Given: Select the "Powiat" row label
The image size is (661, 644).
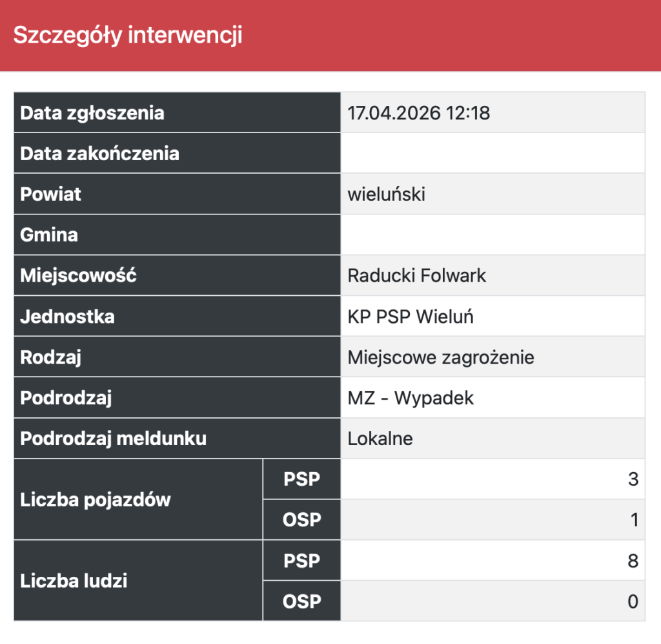Looking at the screenshot, I should [51, 194].
